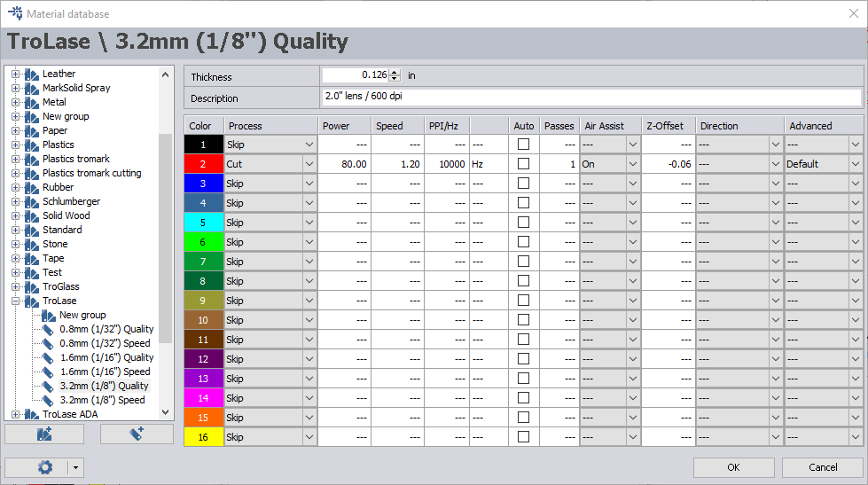Toggle Auto checkbox for color 2 Cut row
Image resolution: width=868 pixels, height=485 pixels.
[x=523, y=164]
